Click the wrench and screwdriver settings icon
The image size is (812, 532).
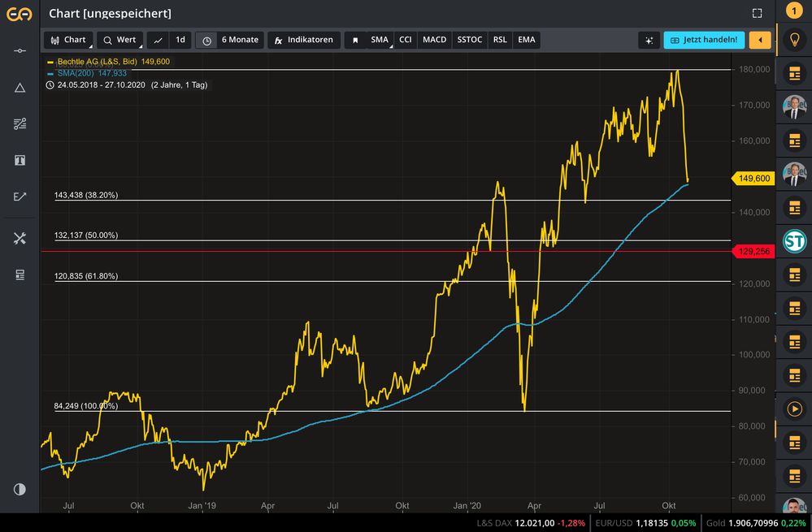(x=20, y=238)
